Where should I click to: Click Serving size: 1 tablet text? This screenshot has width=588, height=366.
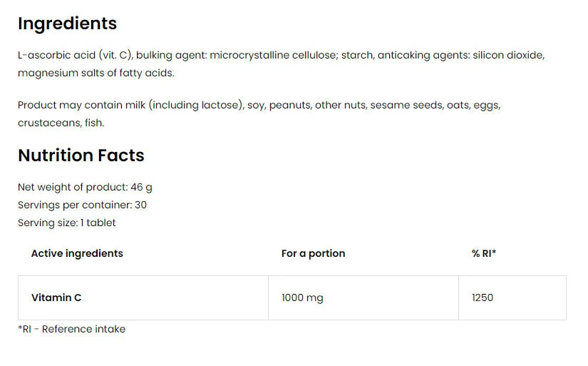(x=66, y=223)
